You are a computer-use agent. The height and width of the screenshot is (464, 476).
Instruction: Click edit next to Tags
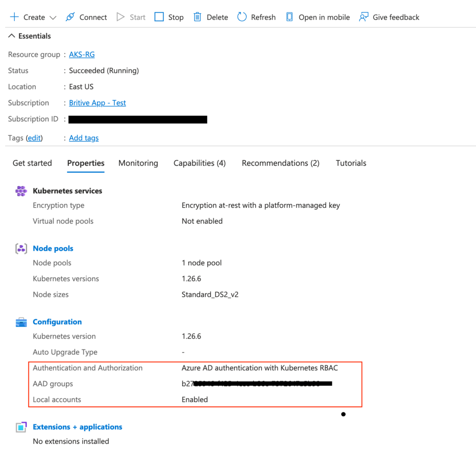[x=34, y=138]
